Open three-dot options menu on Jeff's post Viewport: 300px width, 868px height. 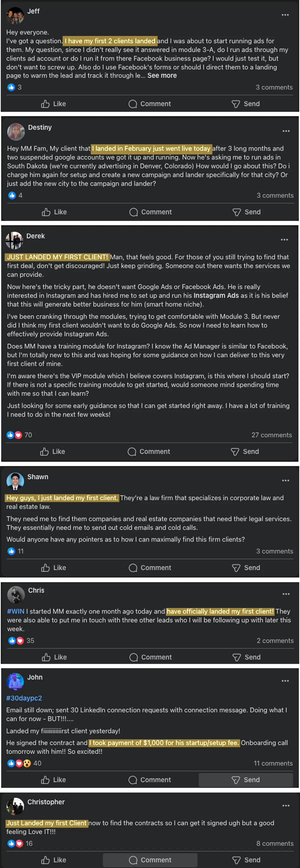pyautogui.click(x=285, y=15)
